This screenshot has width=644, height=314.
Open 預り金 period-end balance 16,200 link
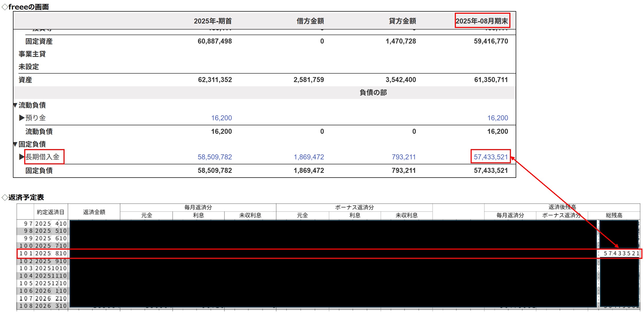click(x=497, y=118)
